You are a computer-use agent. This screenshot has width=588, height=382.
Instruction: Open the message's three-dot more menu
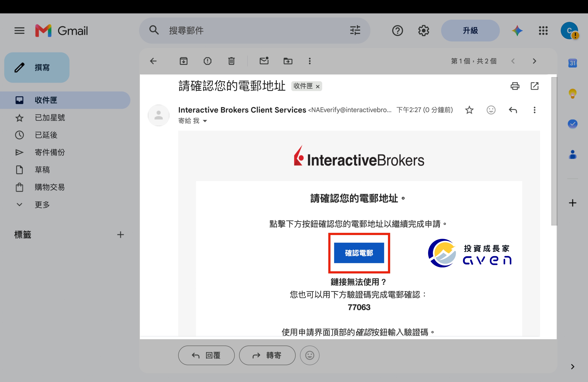click(x=534, y=110)
